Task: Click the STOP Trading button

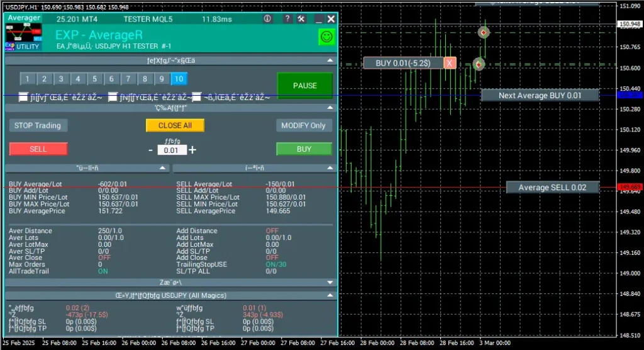Action: coord(38,125)
